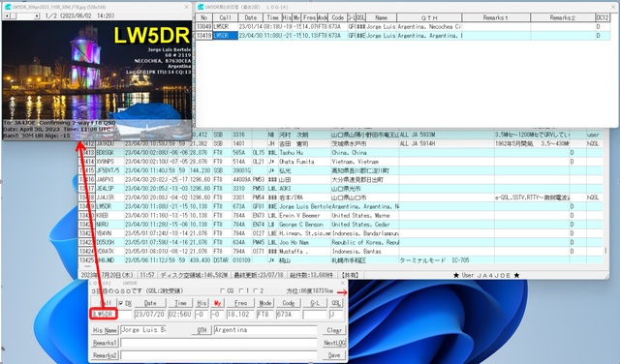Click the code field showing 673A

tap(289, 315)
